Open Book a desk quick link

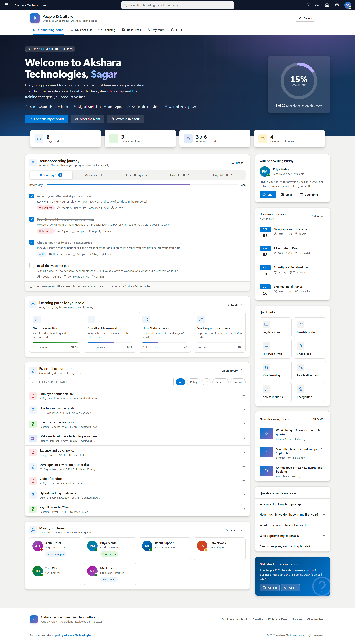(x=310, y=349)
